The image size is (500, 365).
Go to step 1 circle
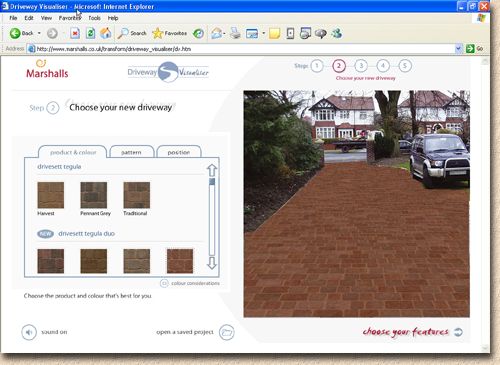[317, 66]
